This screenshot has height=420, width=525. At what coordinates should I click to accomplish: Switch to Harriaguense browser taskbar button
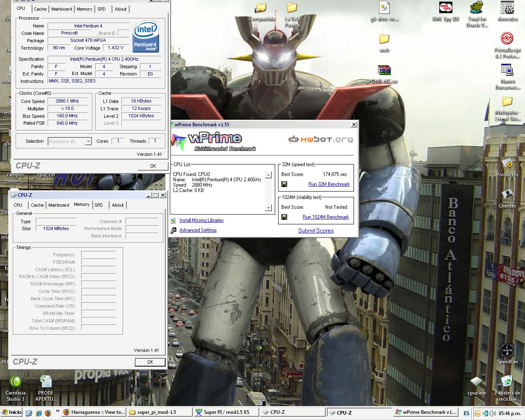click(94, 413)
